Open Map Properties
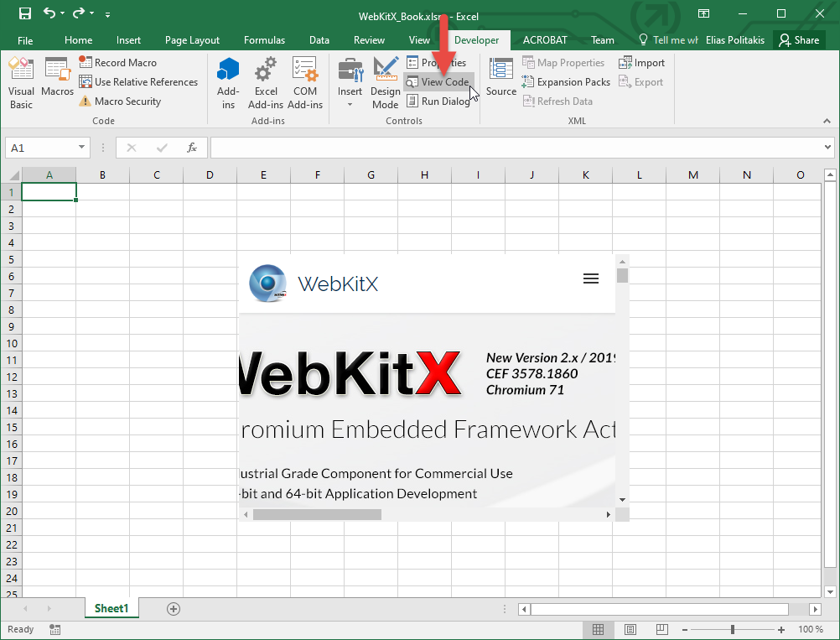 (x=563, y=63)
